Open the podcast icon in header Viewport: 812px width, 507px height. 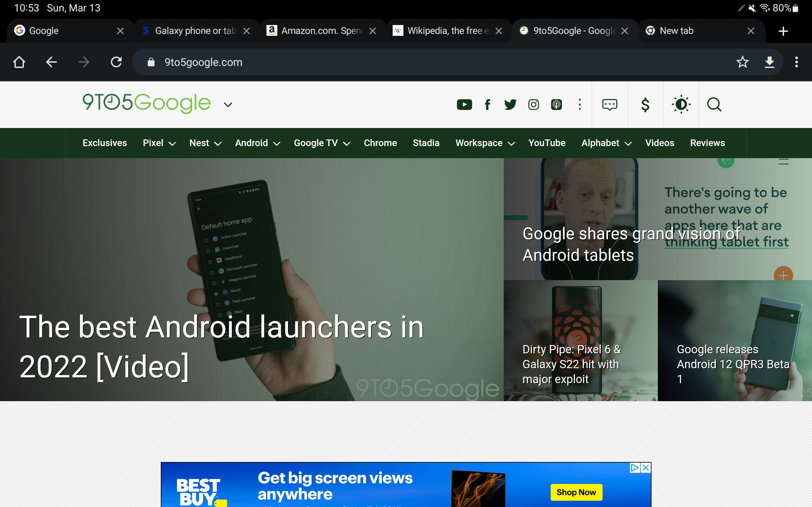tap(556, 105)
